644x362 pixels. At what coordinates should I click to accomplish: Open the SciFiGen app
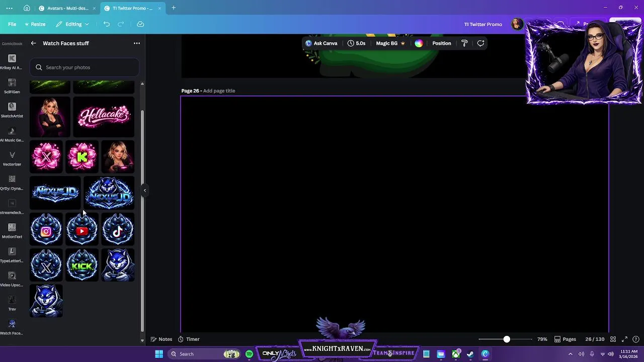click(x=12, y=86)
